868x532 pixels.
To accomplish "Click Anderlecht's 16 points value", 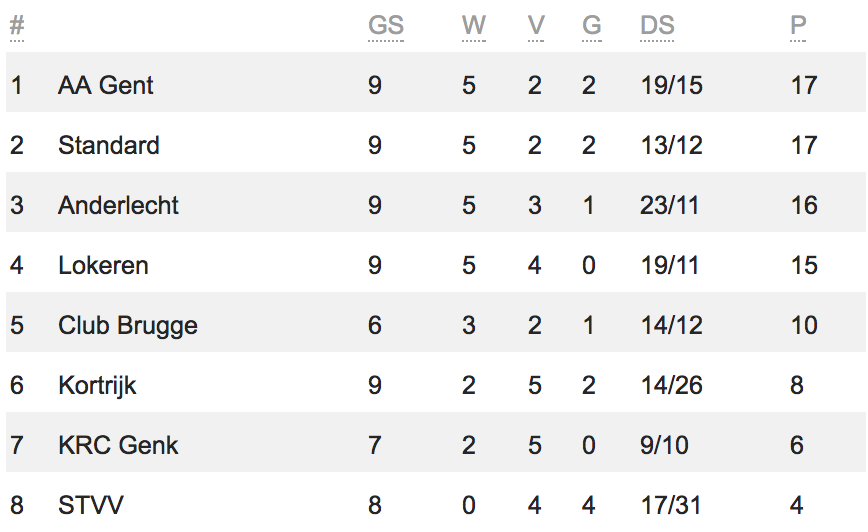I will pos(804,205).
